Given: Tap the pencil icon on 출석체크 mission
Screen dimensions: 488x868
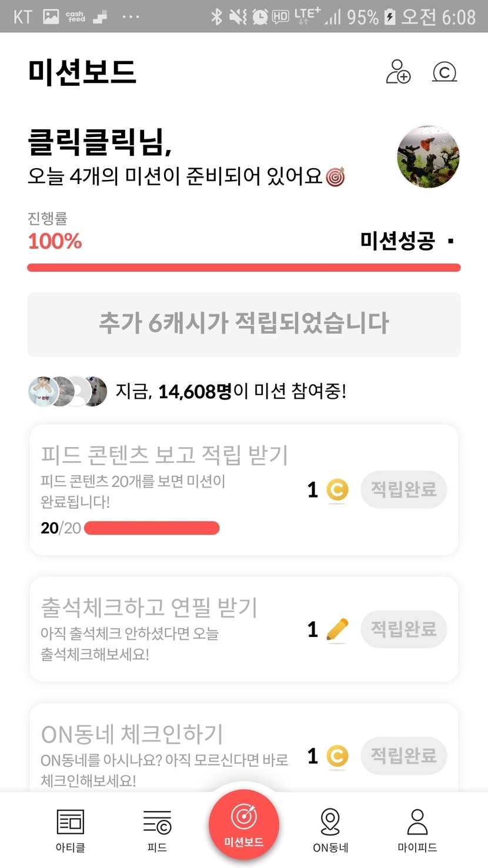Looking at the screenshot, I should point(337,630).
